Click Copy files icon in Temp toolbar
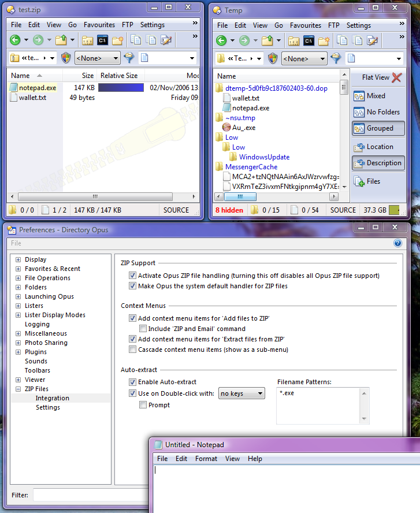 click(342, 40)
